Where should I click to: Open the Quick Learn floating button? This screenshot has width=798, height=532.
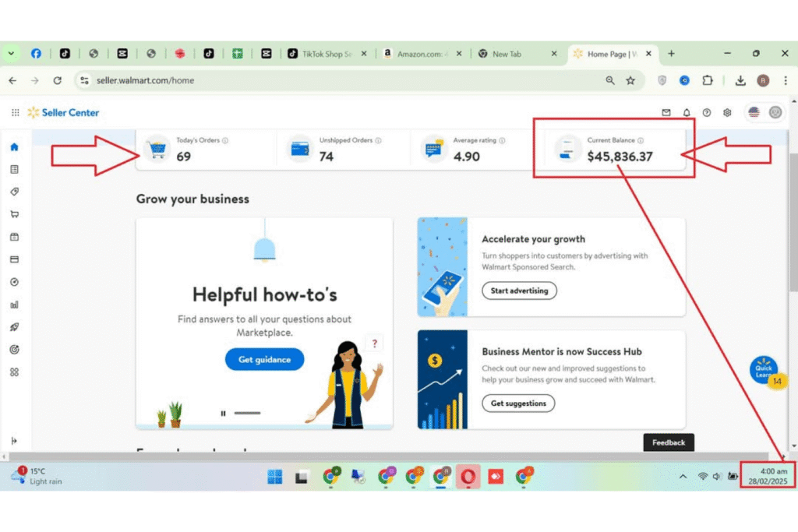point(764,370)
